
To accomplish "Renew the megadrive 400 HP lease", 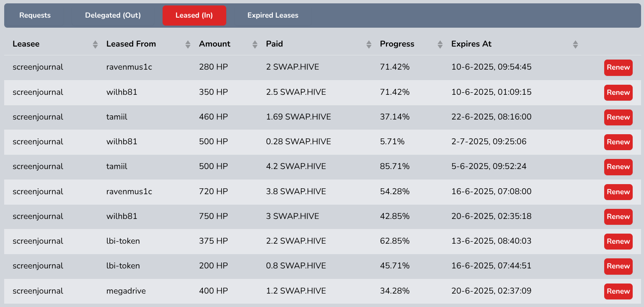I will coord(618,291).
